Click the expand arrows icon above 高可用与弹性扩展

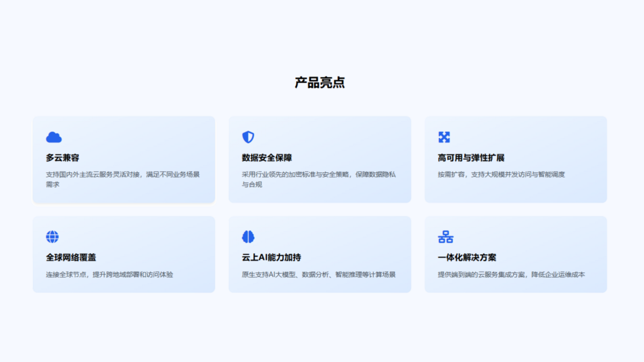coord(444,137)
